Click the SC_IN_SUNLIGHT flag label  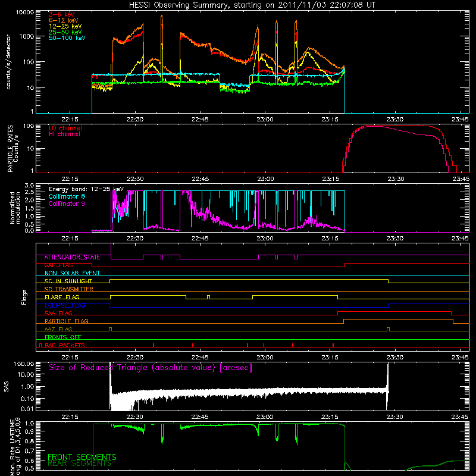click(x=68, y=281)
